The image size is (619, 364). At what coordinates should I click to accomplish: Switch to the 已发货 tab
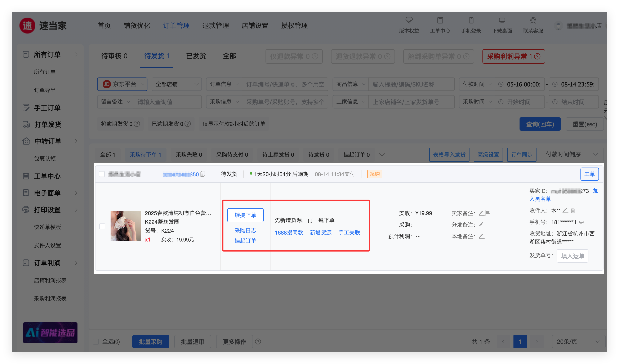tap(196, 56)
